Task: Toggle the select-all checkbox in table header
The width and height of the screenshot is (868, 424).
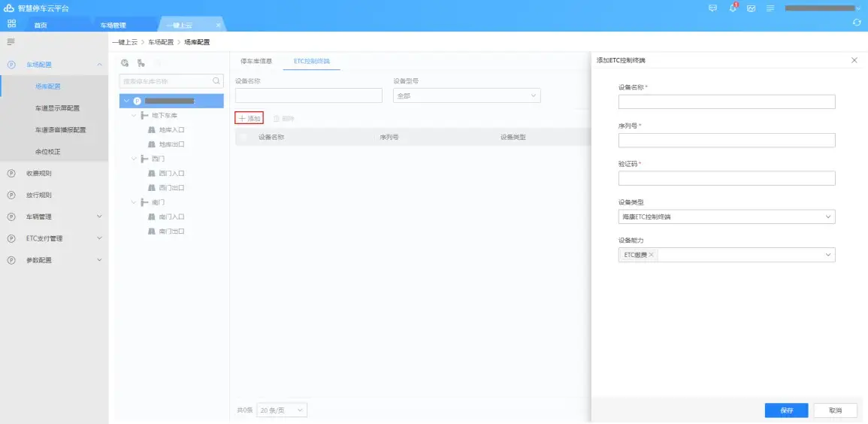Action: point(243,138)
